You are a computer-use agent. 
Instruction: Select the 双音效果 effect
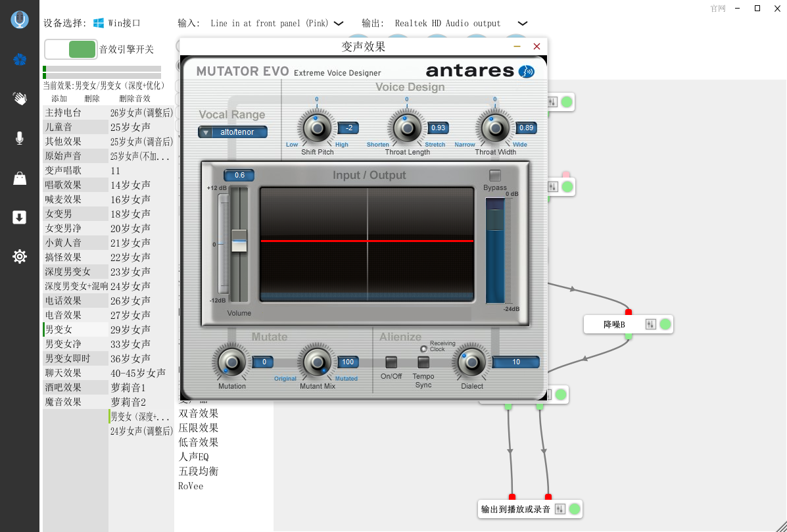tap(199, 414)
